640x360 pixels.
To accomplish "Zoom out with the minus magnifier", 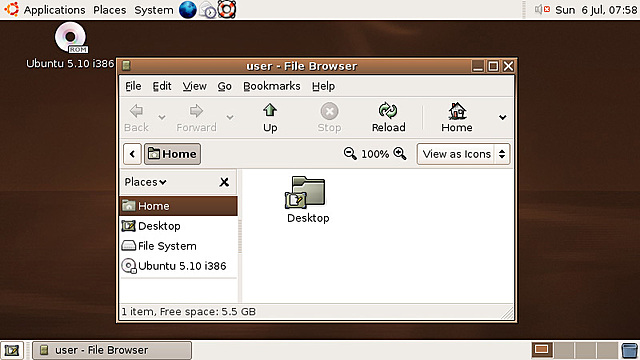I will coord(350,153).
